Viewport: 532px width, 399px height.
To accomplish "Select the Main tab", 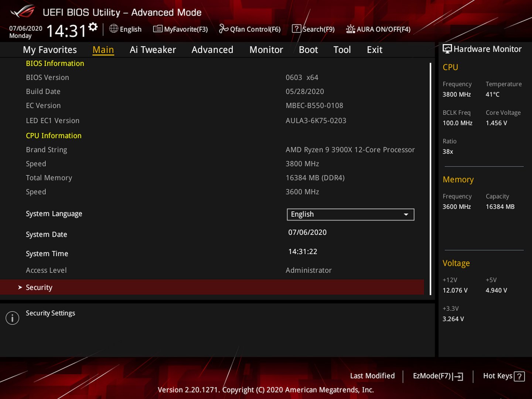I will click(x=103, y=50).
